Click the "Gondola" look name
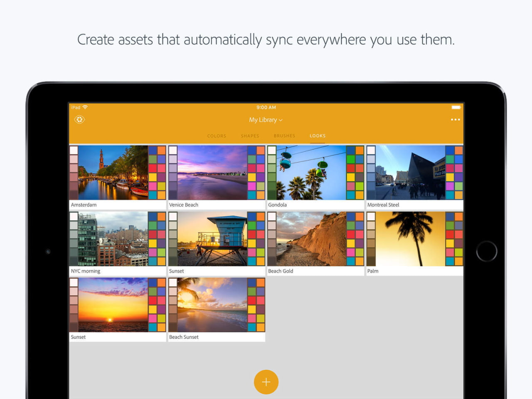The image size is (532, 399). (x=277, y=205)
